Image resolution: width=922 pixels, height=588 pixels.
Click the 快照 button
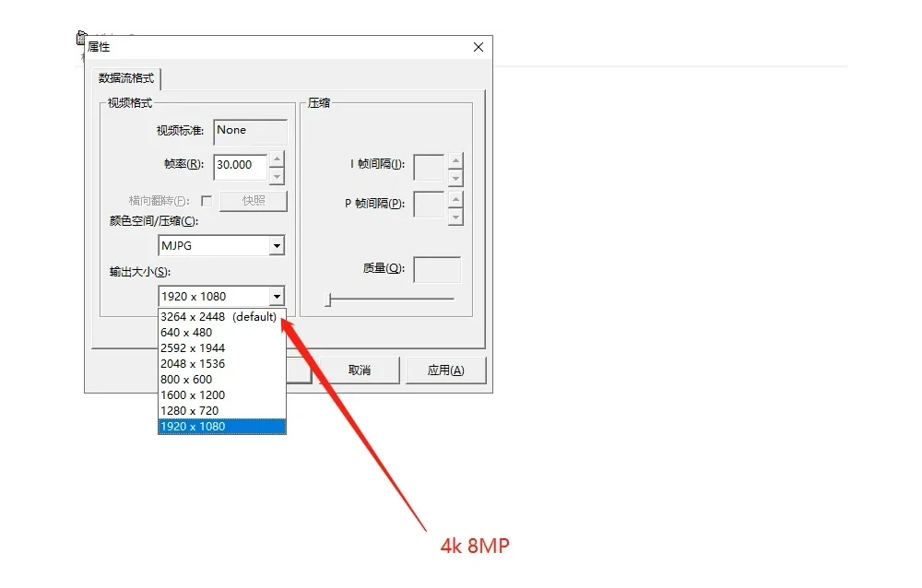click(x=254, y=201)
